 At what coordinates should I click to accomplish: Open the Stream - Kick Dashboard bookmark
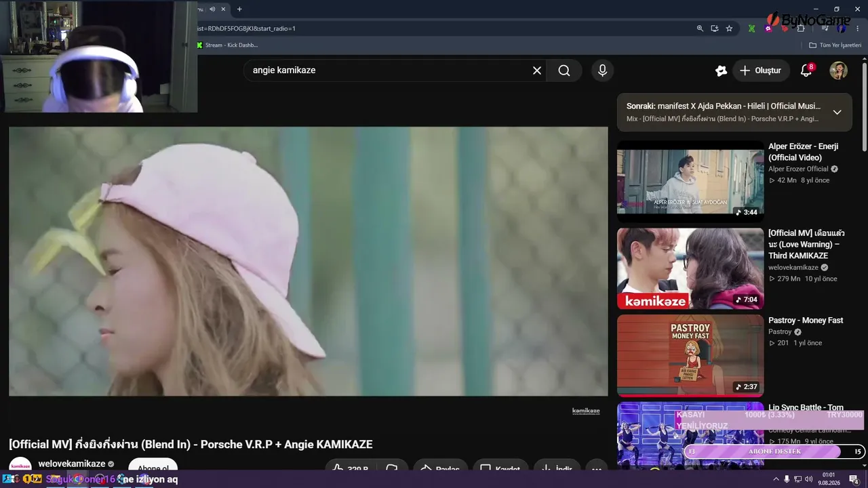pos(227,45)
